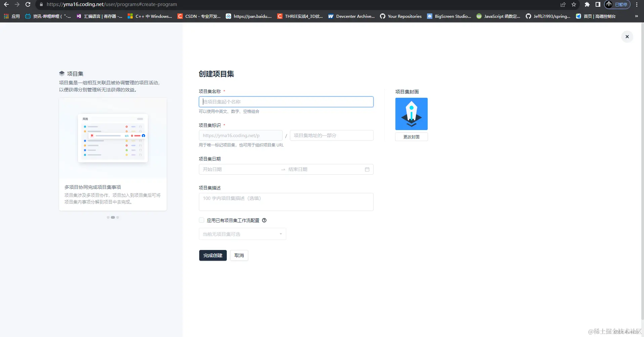
Task: Close the 创建项目集 dialog
Action: click(x=627, y=36)
